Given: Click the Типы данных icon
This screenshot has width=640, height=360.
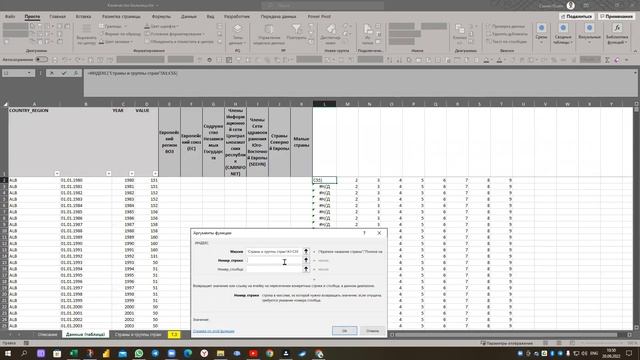Looking at the screenshot, I should pyautogui.click(x=238, y=28).
